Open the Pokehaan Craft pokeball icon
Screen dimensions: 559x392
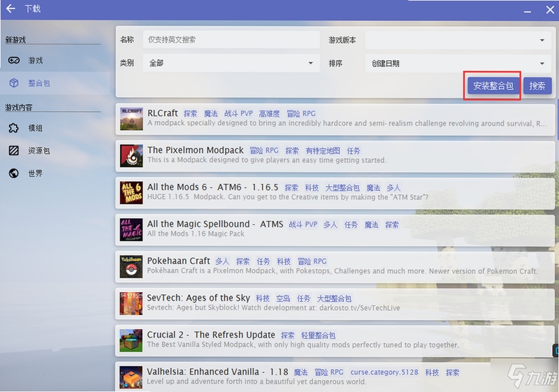(131, 266)
